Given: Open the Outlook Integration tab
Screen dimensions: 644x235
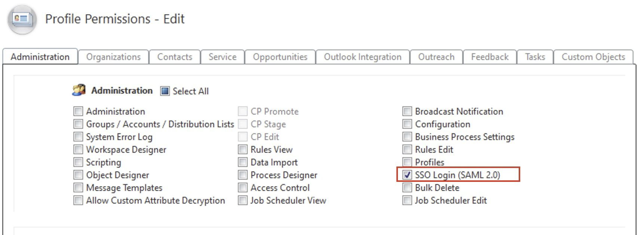Looking at the screenshot, I should pyautogui.click(x=362, y=57).
